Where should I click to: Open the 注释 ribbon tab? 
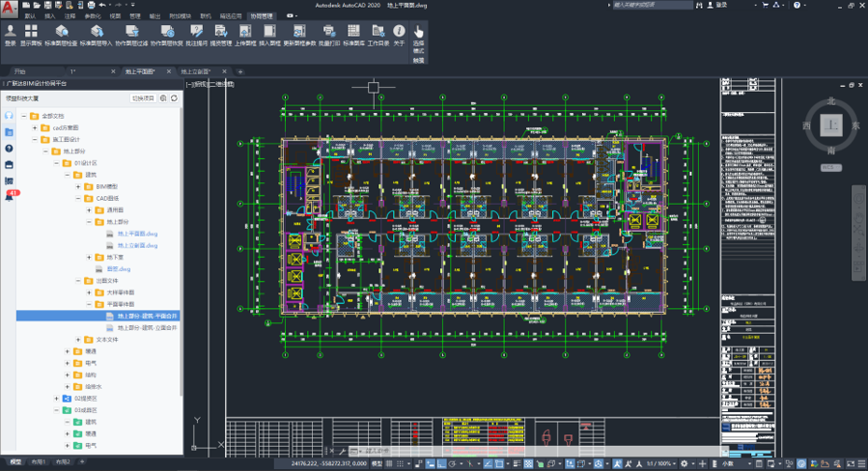coord(70,16)
